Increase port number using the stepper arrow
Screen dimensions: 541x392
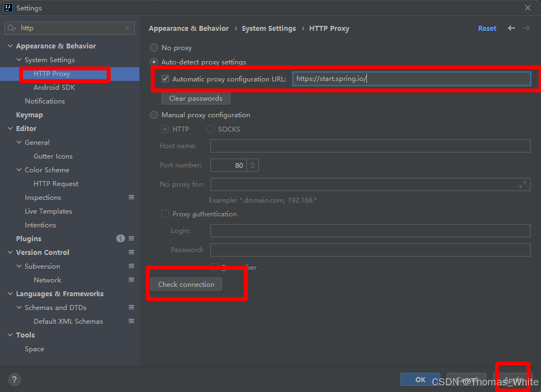(252, 162)
